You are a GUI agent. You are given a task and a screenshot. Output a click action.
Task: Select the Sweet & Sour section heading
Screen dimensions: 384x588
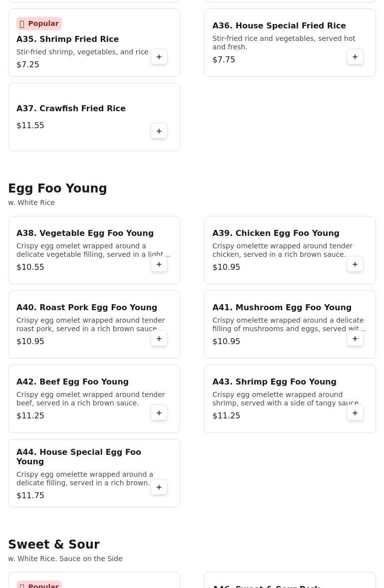pos(54,544)
